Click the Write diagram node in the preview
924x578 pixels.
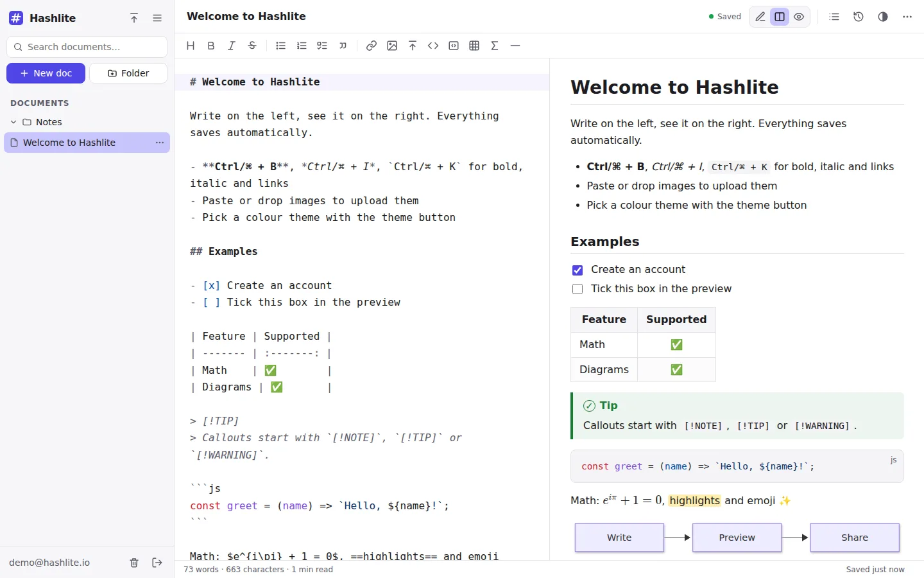[619, 538]
